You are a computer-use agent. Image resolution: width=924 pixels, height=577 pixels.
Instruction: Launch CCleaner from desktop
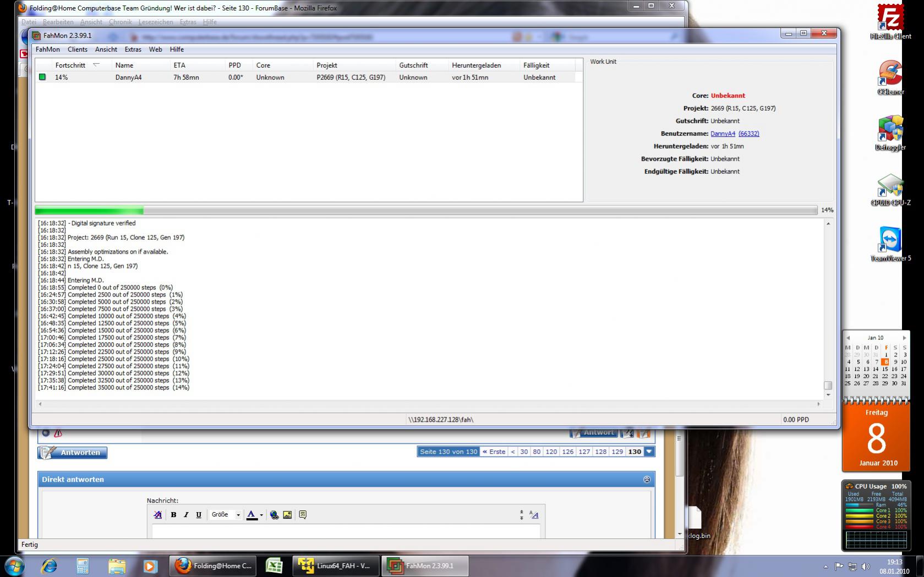tap(890, 77)
